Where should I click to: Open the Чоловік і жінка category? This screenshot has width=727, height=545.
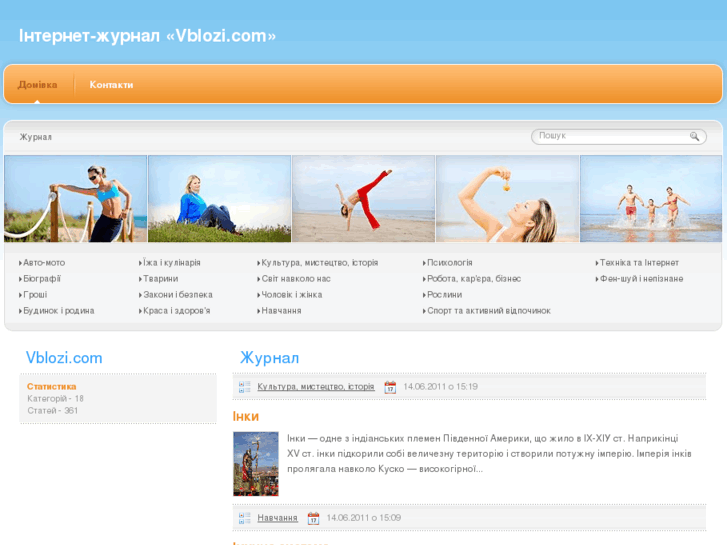point(292,295)
